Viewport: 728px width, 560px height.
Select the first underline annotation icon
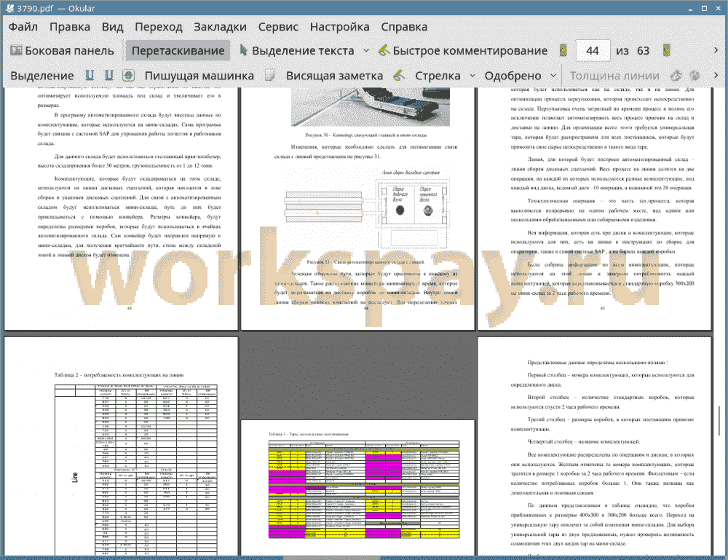(x=90, y=75)
